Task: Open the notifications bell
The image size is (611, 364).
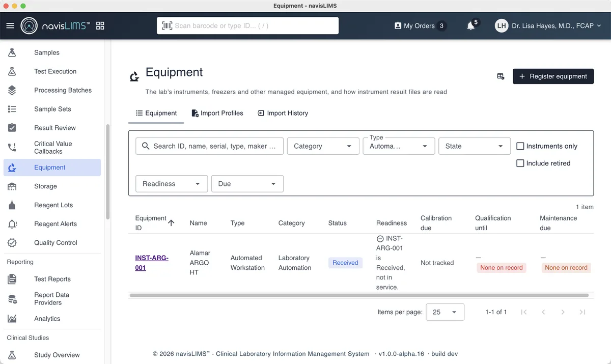Action: pos(471,25)
